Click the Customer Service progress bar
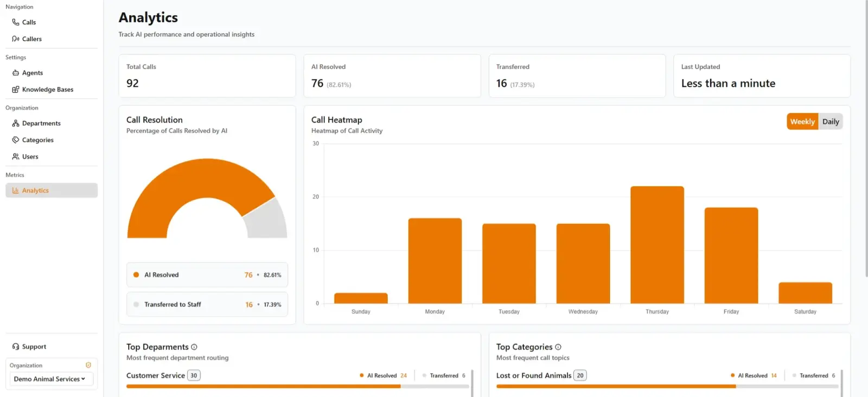 point(297,387)
